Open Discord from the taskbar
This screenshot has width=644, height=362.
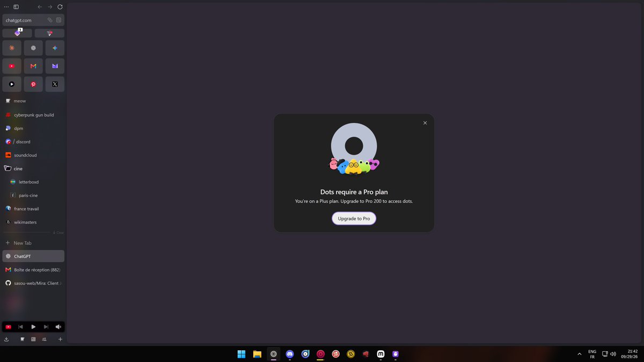(290, 354)
